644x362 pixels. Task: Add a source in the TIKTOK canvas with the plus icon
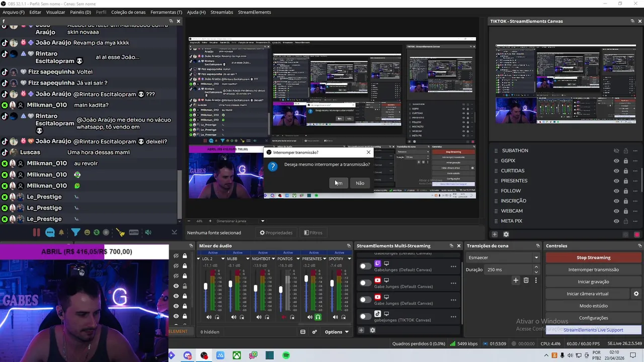(495, 234)
